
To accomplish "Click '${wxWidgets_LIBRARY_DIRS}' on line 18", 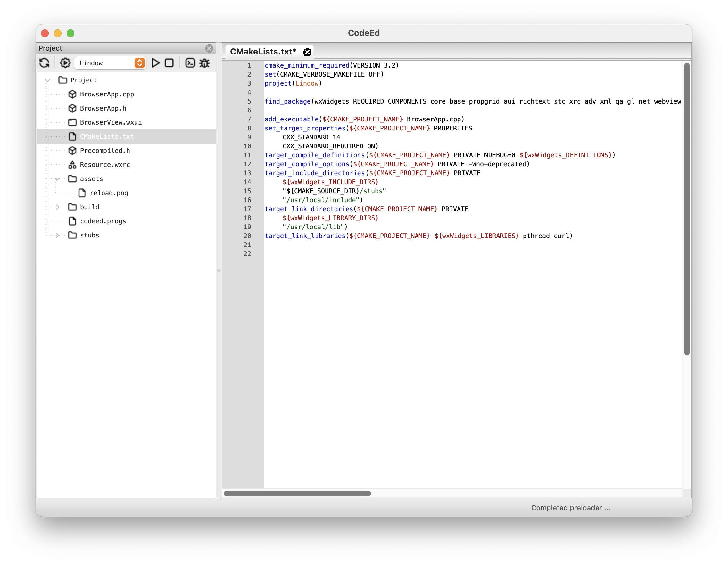I will (331, 218).
